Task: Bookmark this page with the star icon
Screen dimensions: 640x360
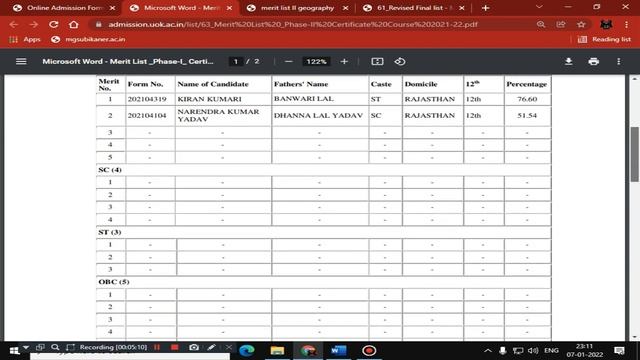Action: (x=581, y=24)
